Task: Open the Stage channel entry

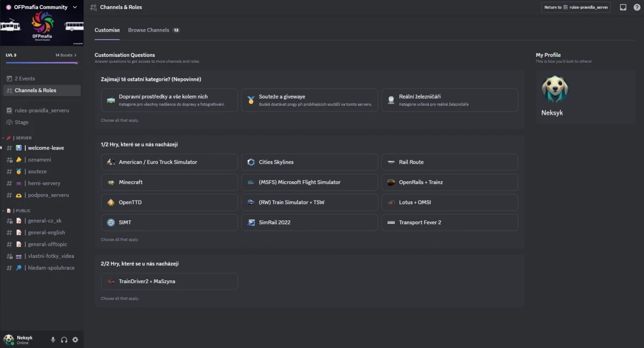Action: point(42,122)
